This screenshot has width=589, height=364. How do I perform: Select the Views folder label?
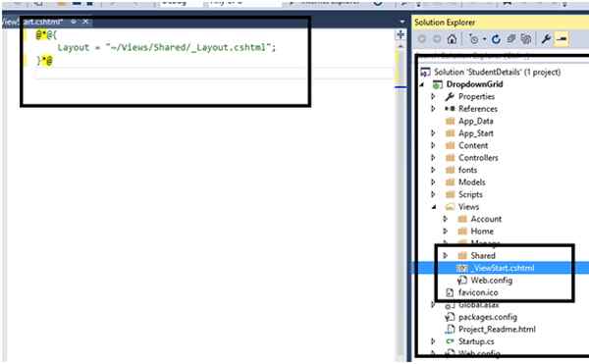point(468,207)
